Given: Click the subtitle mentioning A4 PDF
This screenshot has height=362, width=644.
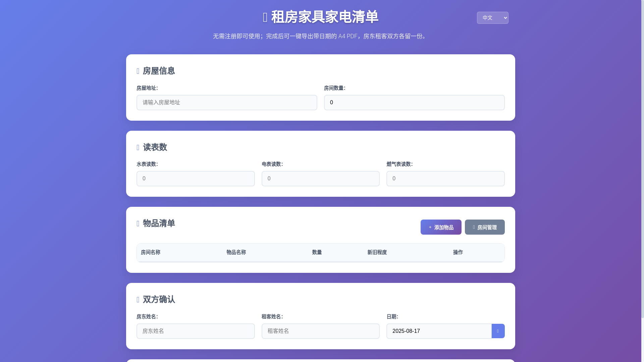Looking at the screenshot, I should coord(321,36).
